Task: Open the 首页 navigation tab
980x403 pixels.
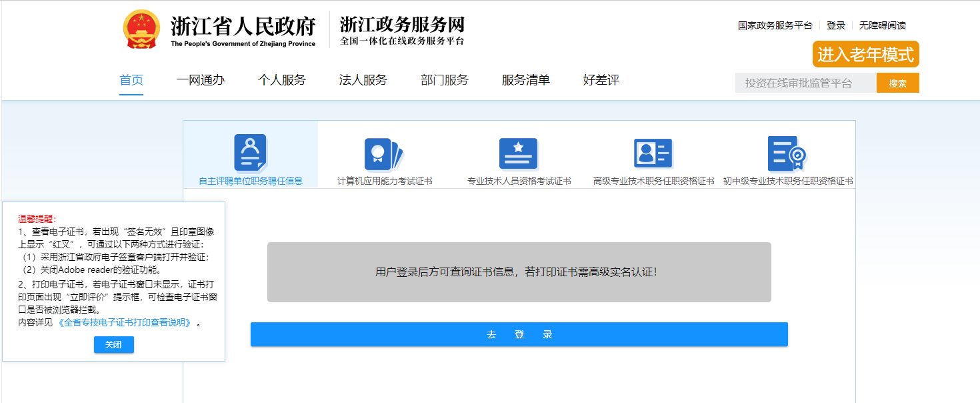Action: click(131, 80)
